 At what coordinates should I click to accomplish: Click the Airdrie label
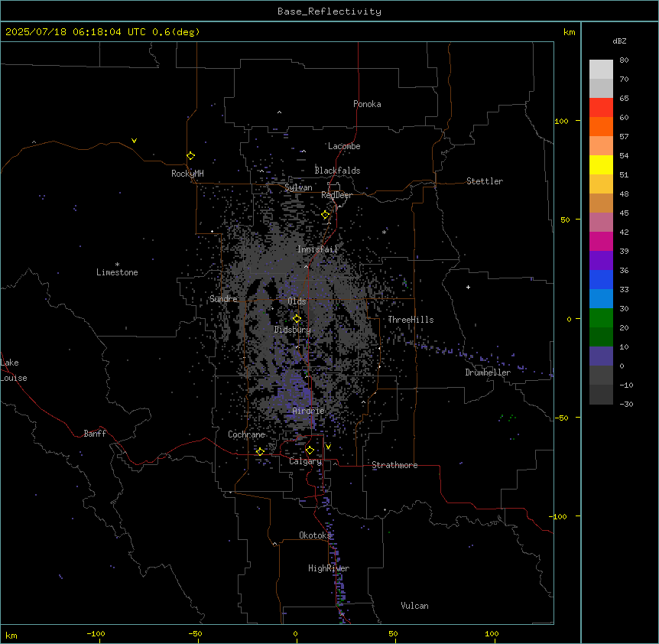pyautogui.click(x=309, y=411)
